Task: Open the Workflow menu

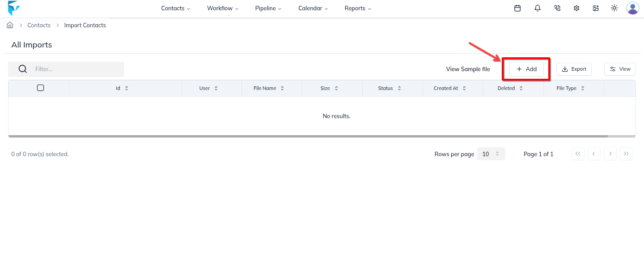Action: [x=222, y=8]
